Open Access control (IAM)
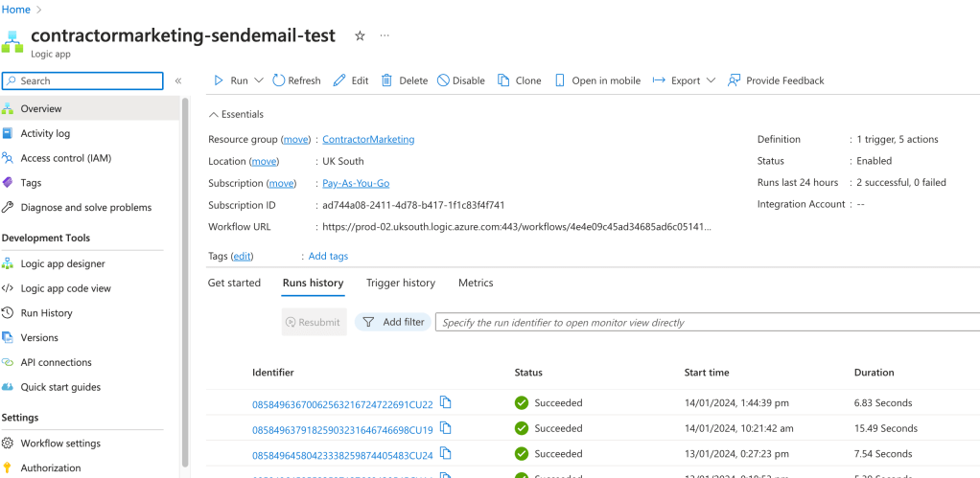980x478 pixels. point(90,158)
